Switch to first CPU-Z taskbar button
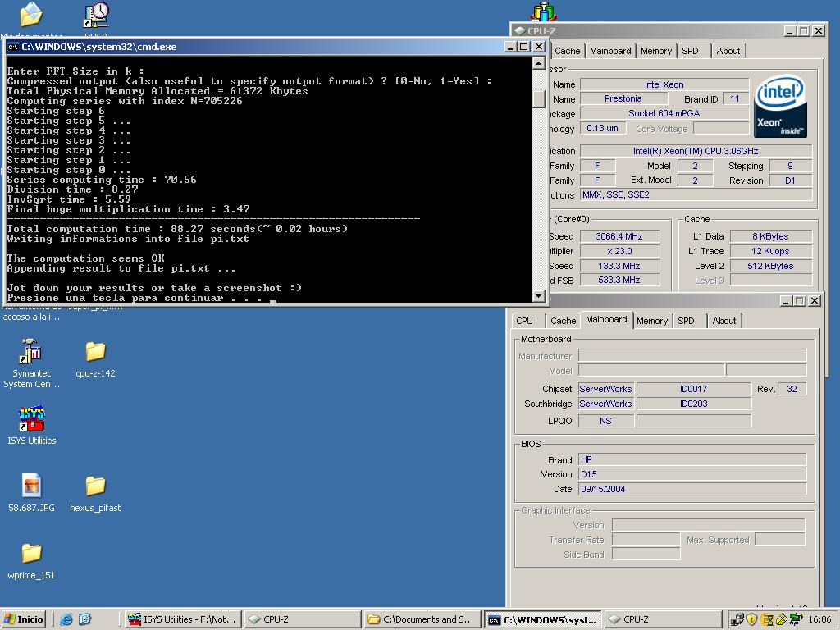This screenshot has width=840, height=630. click(x=302, y=619)
